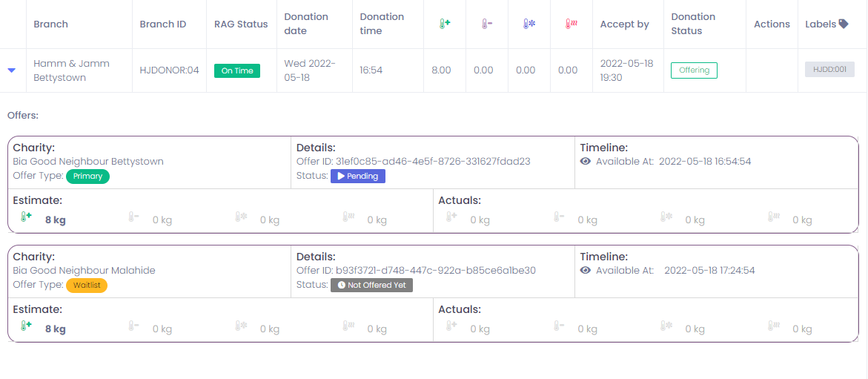Click the frozen snowflake column header icon
This screenshot has height=379, width=868.
click(528, 24)
